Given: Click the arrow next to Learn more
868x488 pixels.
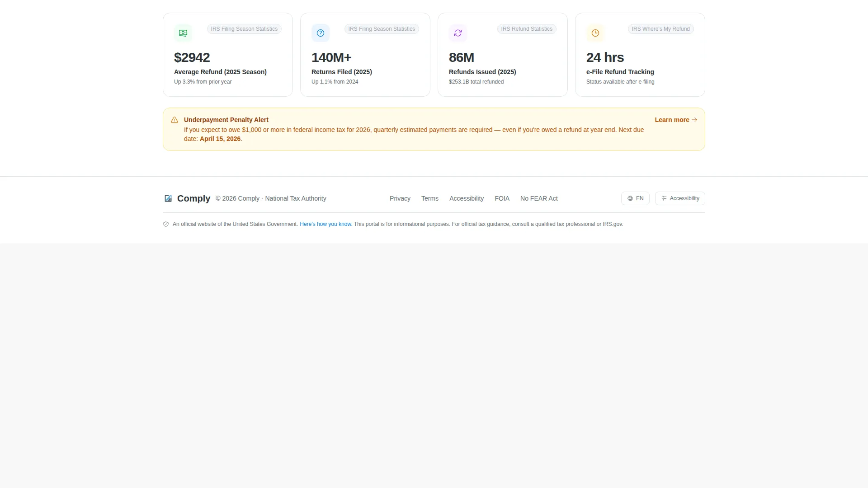Looking at the screenshot, I should pyautogui.click(x=694, y=120).
